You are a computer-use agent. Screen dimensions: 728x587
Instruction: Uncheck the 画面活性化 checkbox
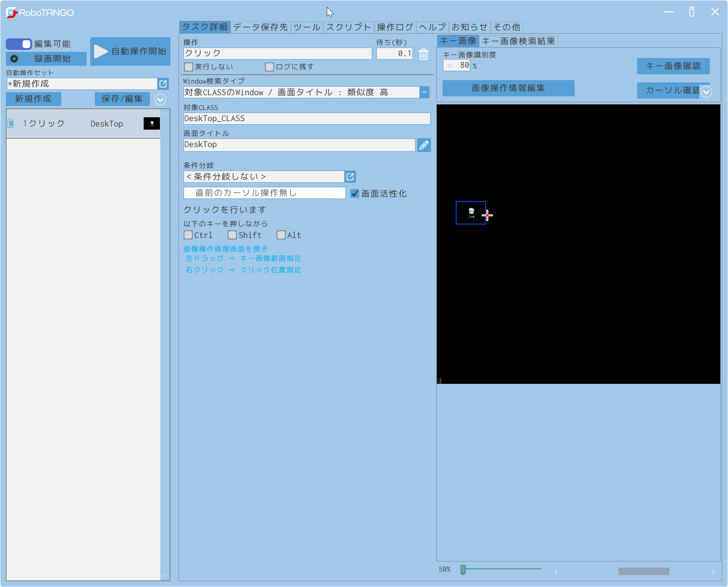[354, 193]
